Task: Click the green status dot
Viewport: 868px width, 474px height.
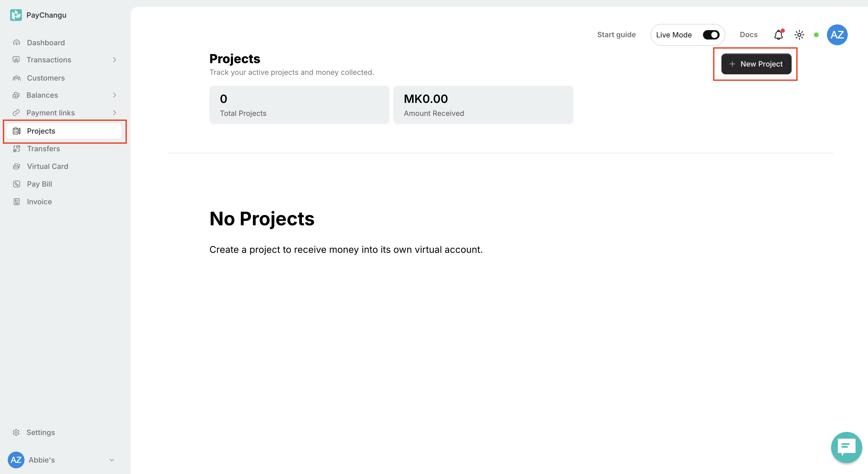Action: coord(816,35)
